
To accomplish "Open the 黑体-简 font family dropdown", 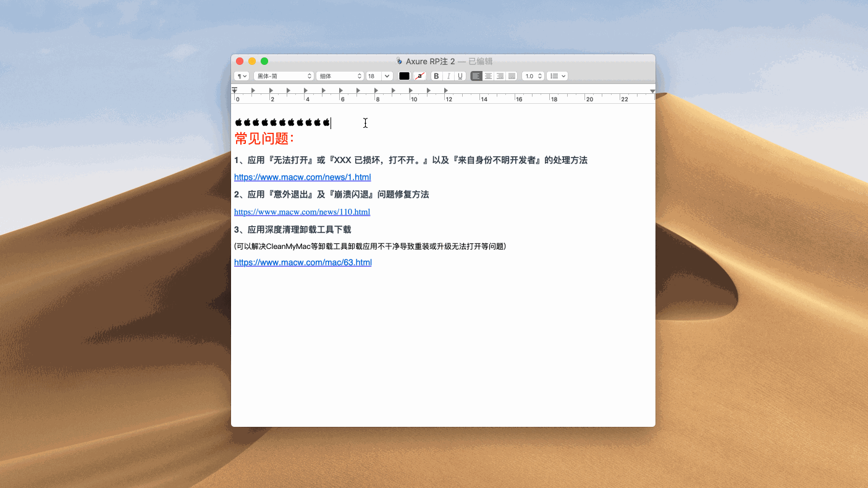I will (283, 76).
